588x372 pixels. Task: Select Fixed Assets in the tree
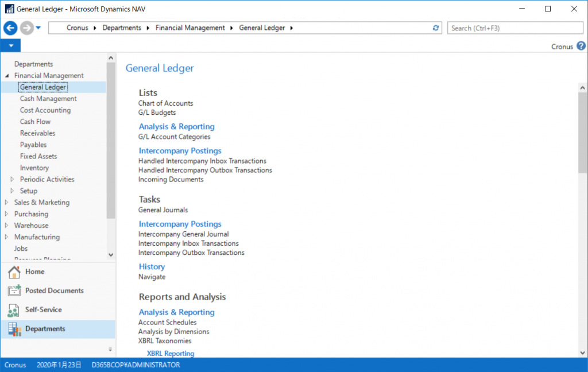[38, 156]
